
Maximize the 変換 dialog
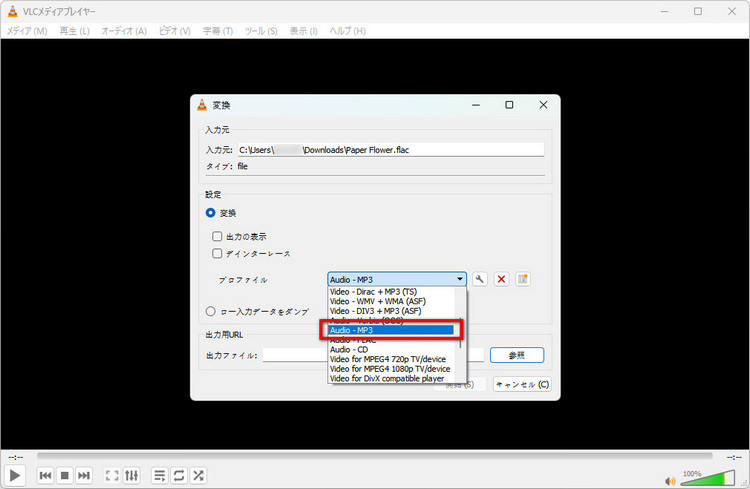pos(509,105)
